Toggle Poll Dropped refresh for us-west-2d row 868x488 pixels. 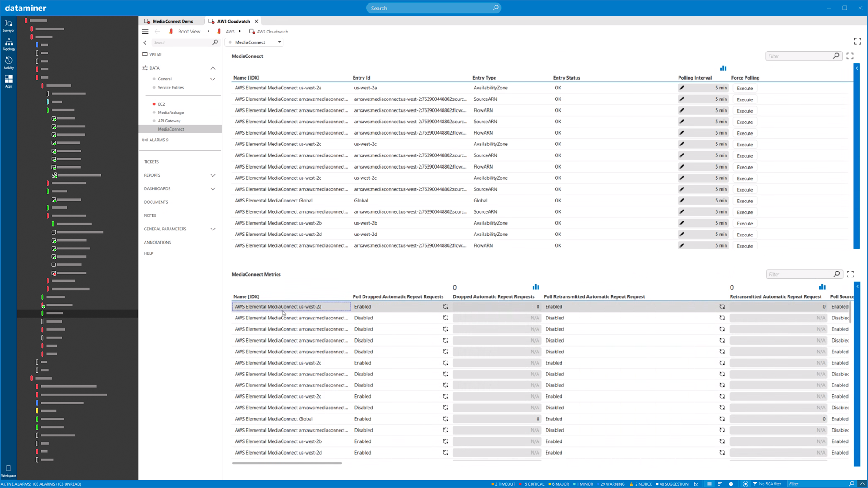click(x=446, y=453)
